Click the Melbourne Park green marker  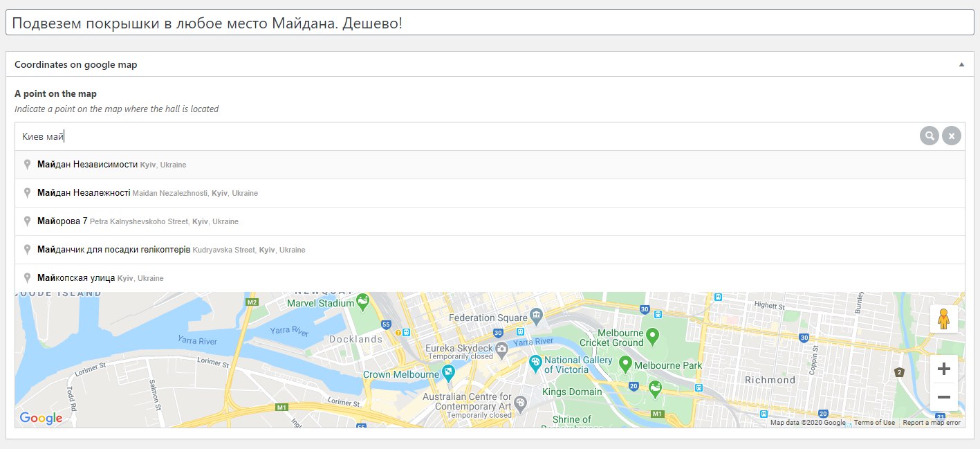tap(625, 363)
